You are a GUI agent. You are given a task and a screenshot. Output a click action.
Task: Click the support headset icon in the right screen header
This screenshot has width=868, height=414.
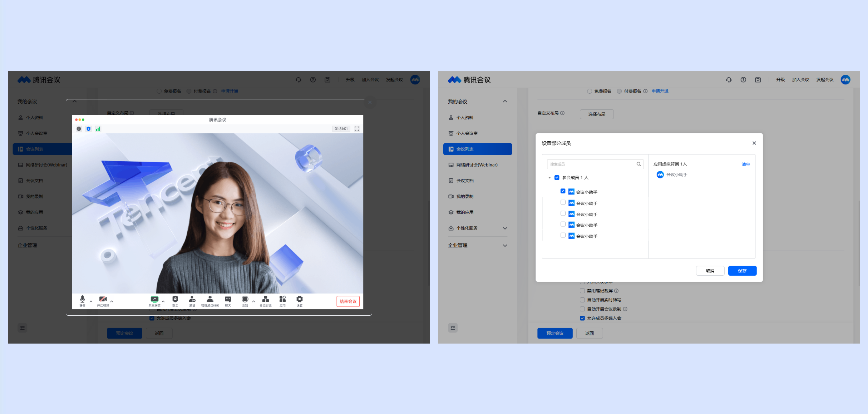click(x=729, y=80)
